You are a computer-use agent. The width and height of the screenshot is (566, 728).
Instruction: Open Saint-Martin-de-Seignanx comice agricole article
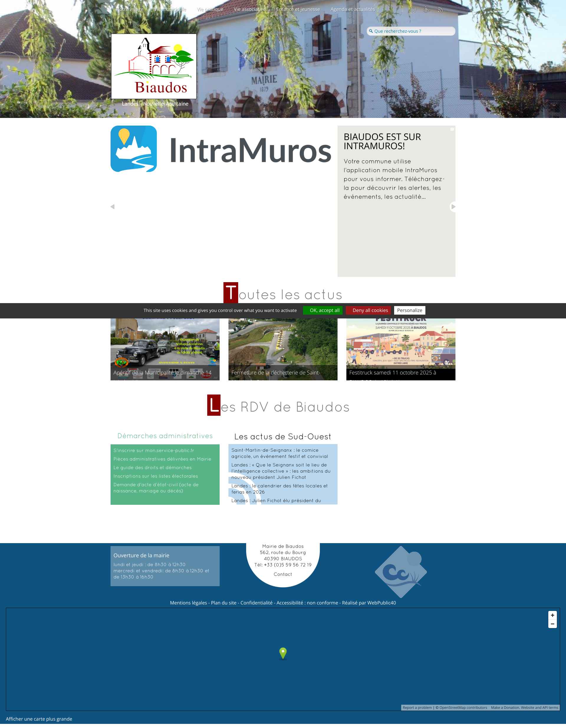click(280, 453)
